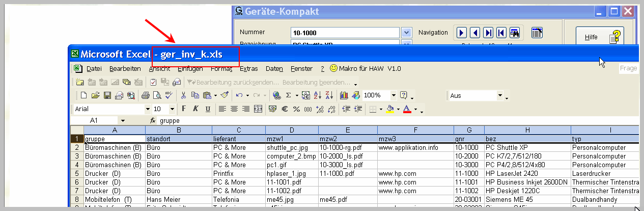Open the Datei menu

pos(94,68)
